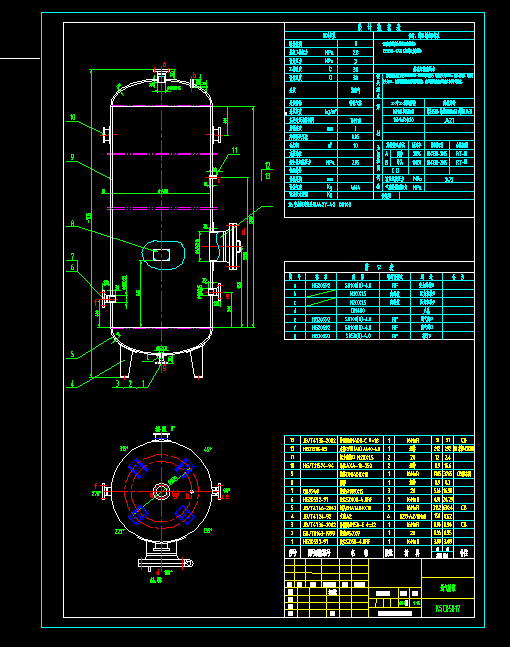The image size is (510, 647).
Task: Select upper-left blue support leg in plan view
Action: click(x=138, y=468)
